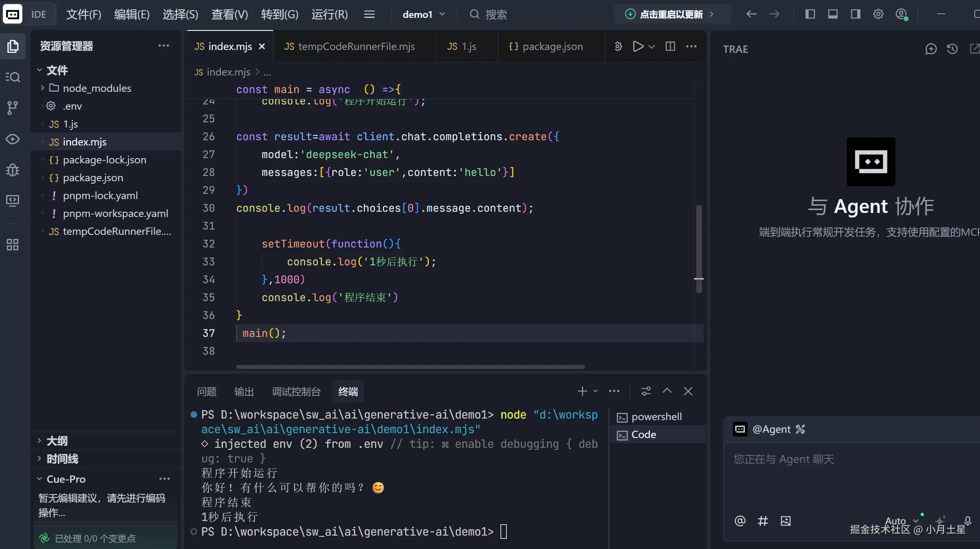Viewport: 980px width, 549px height.
Task: Switch to the package.json editor tab
Action: pos(551,46)
